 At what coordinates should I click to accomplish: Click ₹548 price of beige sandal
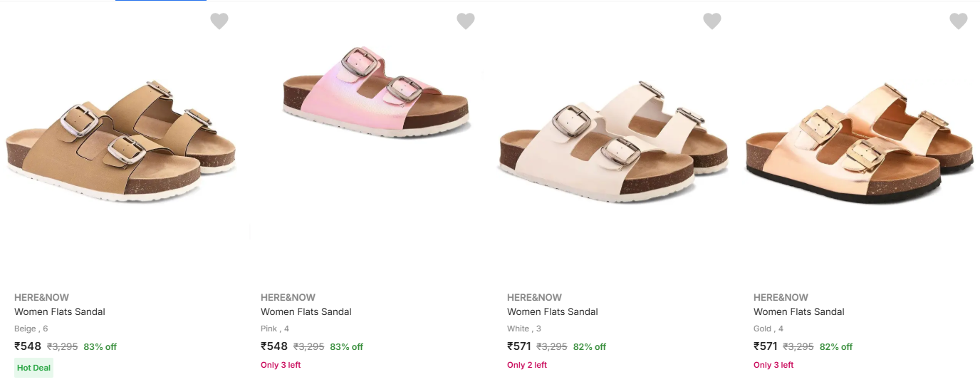(28, 346)
